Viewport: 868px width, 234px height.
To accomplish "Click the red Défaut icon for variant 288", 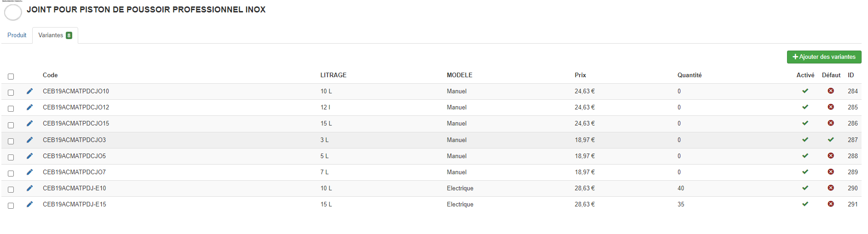I will point(831,156).
